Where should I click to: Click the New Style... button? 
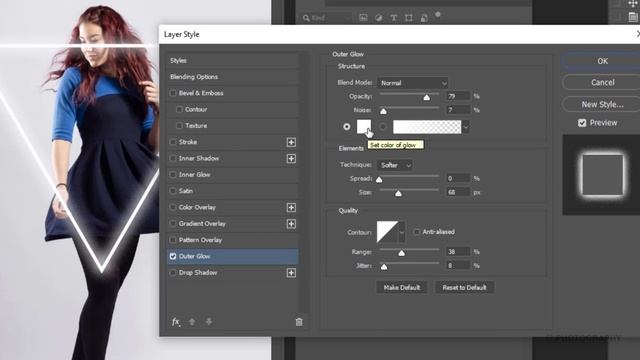[x=602, y=104]
